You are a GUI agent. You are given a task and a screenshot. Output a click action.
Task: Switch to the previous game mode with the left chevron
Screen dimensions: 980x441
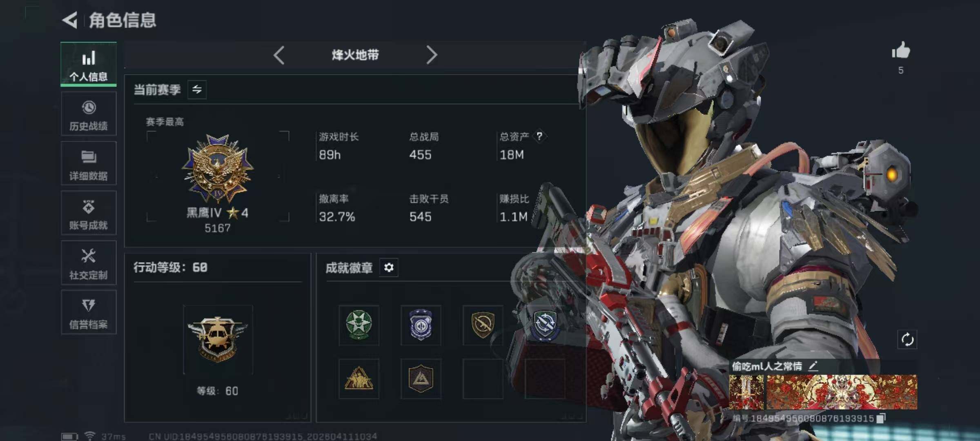(279, 55)
